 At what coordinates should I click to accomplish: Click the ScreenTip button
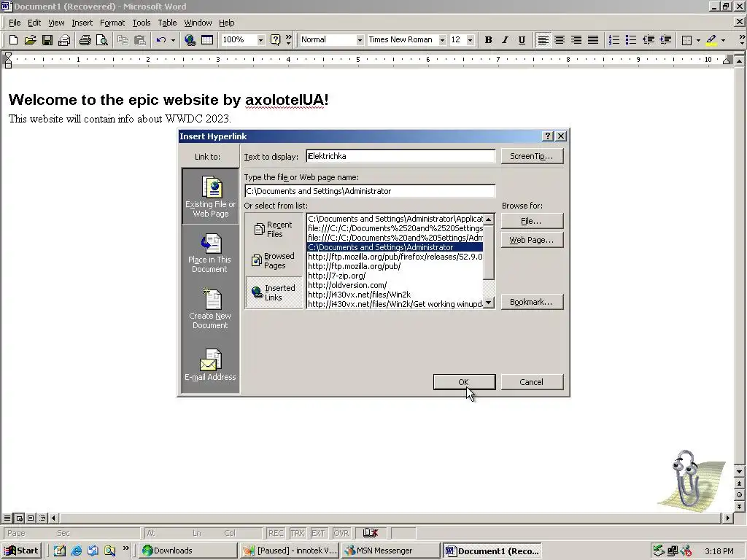pos(532,156)
